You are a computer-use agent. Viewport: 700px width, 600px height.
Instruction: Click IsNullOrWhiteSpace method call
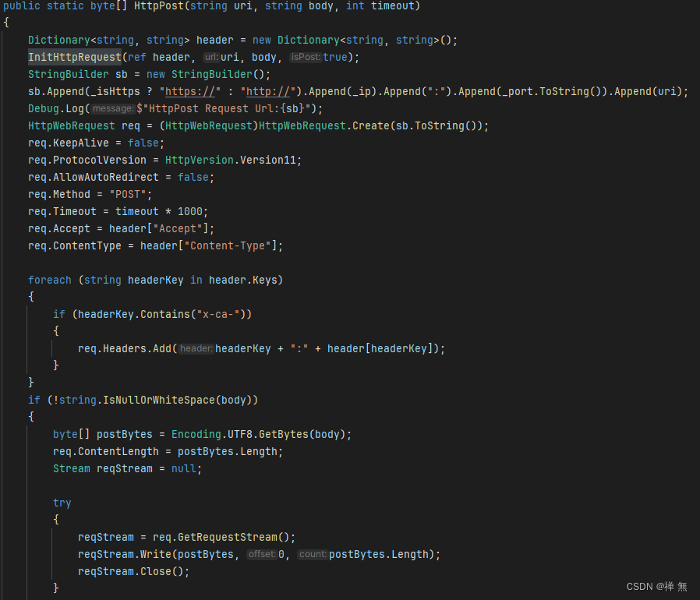159,401
